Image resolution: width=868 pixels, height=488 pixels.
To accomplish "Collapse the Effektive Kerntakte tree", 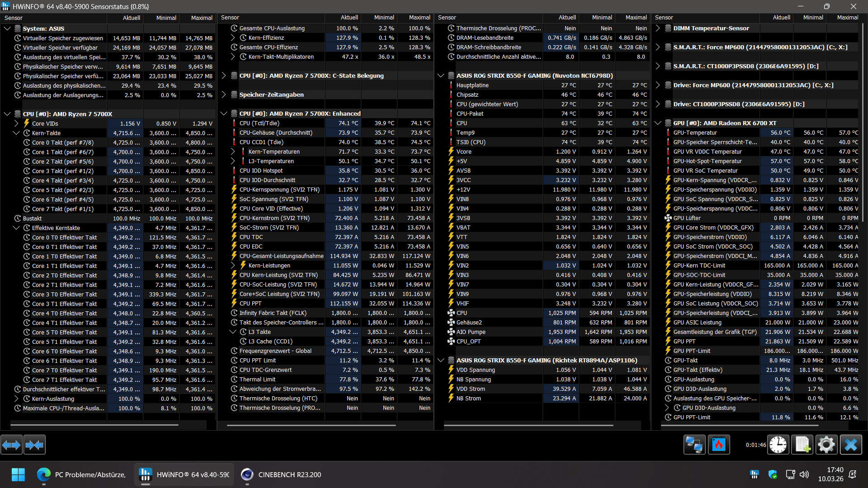I will click(16, 228).
